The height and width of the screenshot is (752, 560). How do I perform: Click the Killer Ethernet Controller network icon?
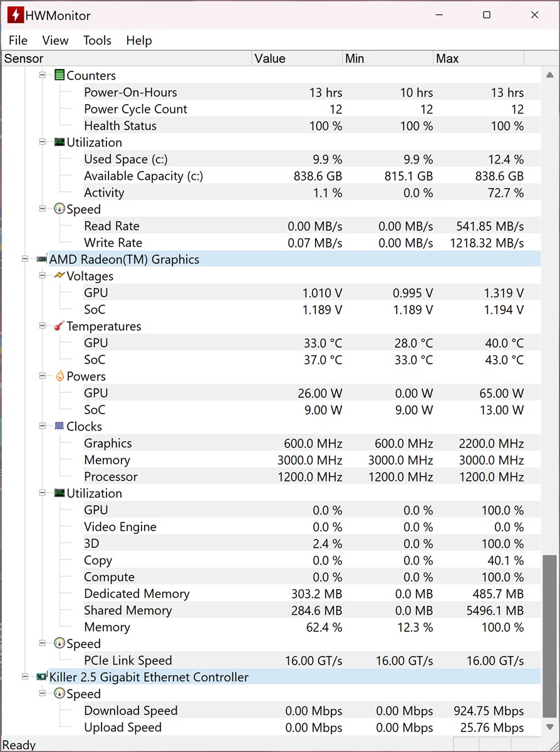[x=42, y=677]
